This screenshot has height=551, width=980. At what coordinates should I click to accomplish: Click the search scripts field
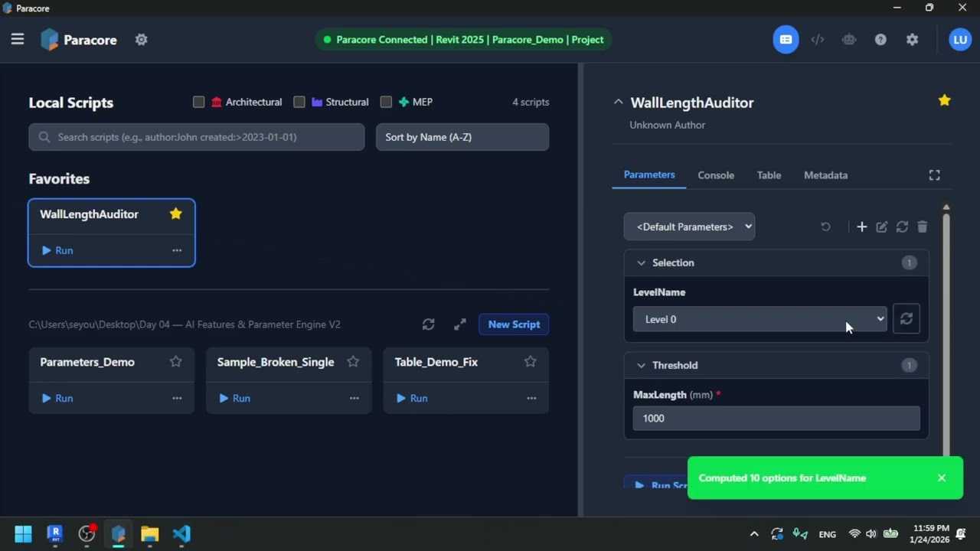[x=197, y=137]
